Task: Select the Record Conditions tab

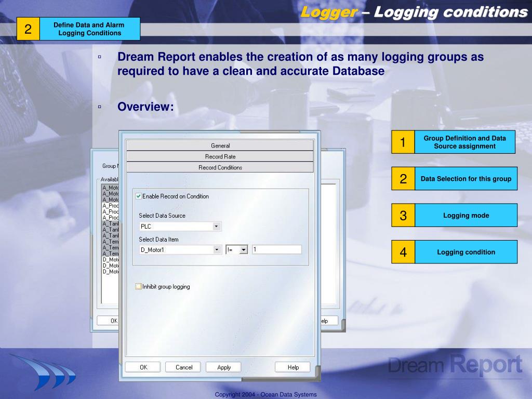Action: pyautogui.click(x=220, y=167)
